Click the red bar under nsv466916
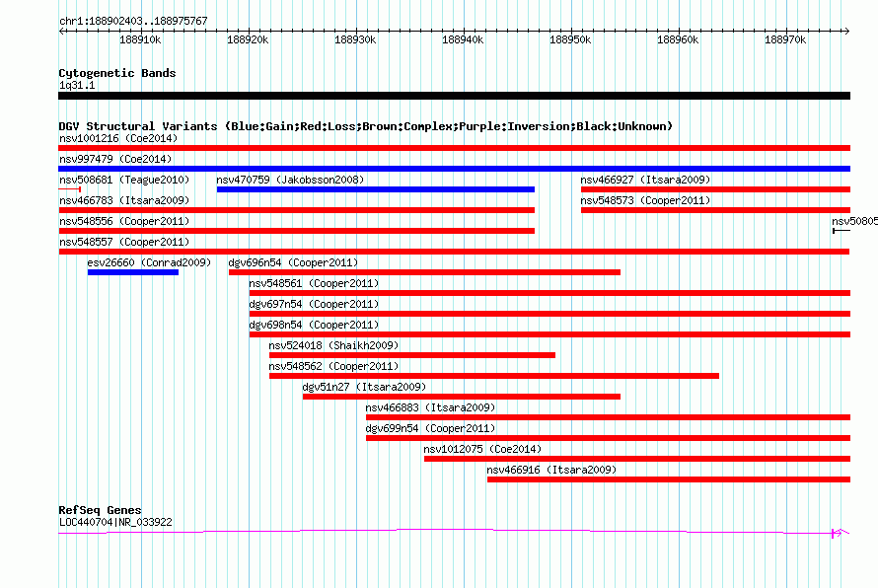Screen dimensions: 878x588 669,479
